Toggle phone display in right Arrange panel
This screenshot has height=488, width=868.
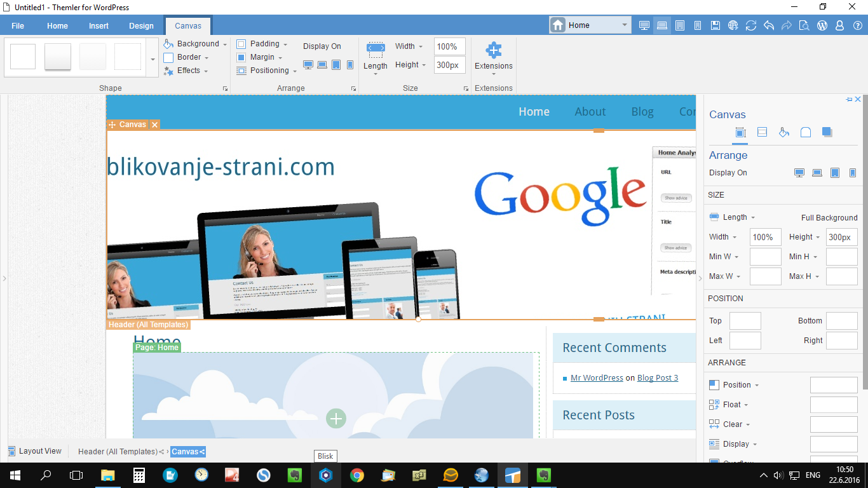click(x=853, y=173)
